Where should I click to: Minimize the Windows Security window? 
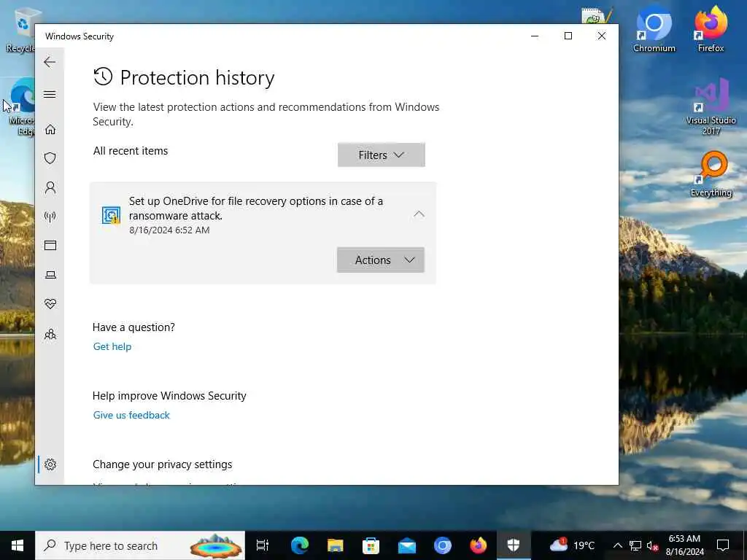click(535, 36)
